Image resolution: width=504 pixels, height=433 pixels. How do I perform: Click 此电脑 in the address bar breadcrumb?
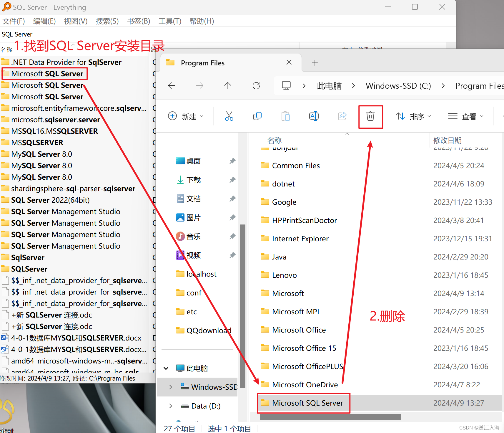[x=329, y=86]
